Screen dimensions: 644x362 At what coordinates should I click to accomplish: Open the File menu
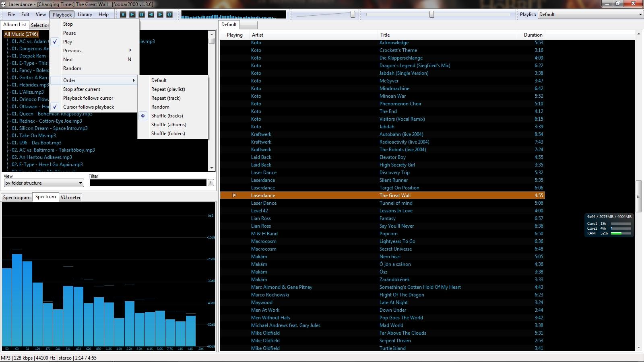point(11,14)
